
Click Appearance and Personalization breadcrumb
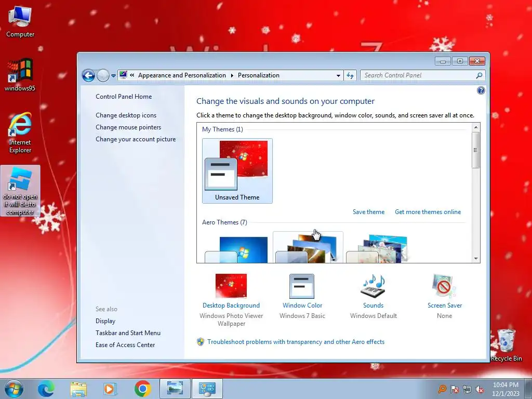point(182,75)
